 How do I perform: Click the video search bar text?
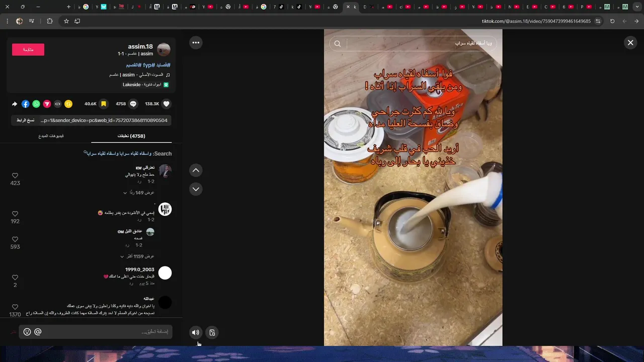473,44
